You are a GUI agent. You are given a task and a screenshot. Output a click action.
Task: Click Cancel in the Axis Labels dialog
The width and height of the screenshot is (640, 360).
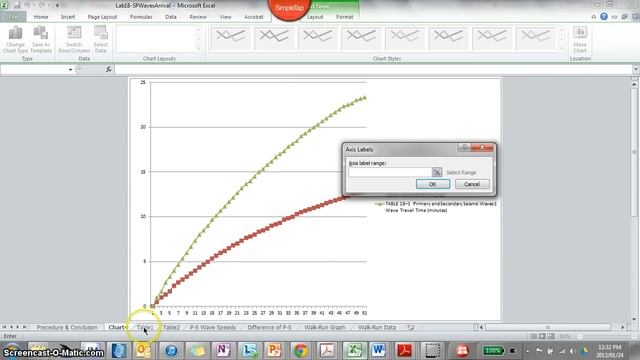tap(472, 184)
